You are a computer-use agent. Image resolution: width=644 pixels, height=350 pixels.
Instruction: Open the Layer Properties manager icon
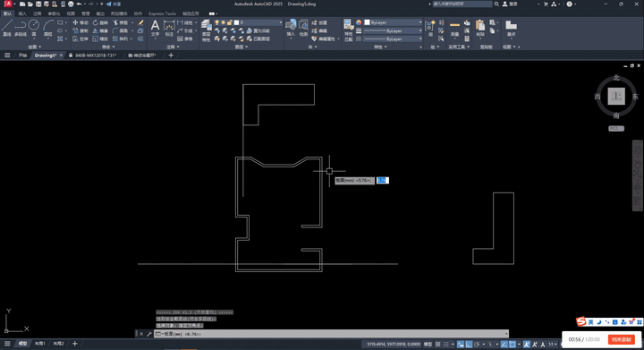[x=207, y=30]
